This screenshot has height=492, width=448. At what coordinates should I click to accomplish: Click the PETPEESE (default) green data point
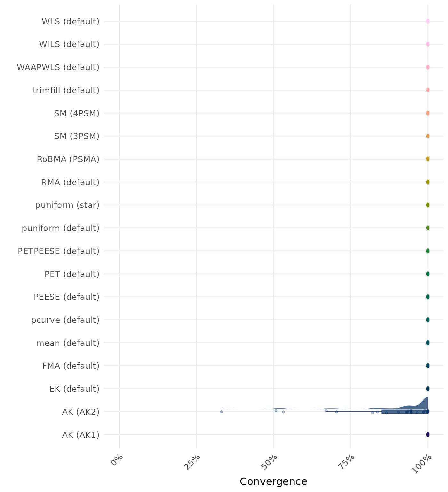(428, 251)
